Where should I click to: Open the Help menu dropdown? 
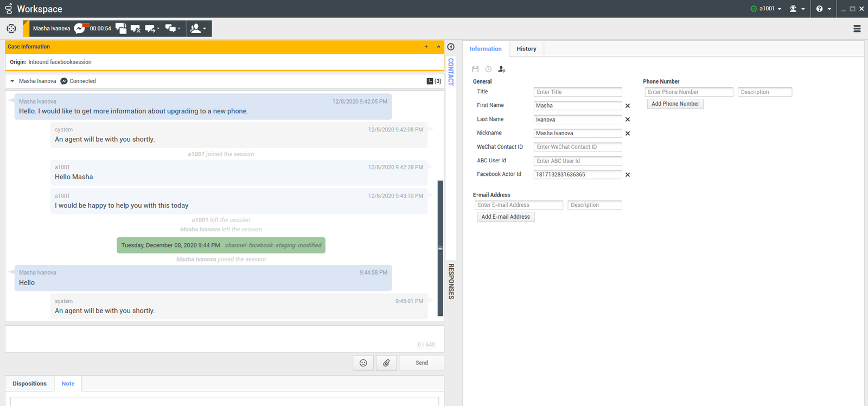click(824, 9)
